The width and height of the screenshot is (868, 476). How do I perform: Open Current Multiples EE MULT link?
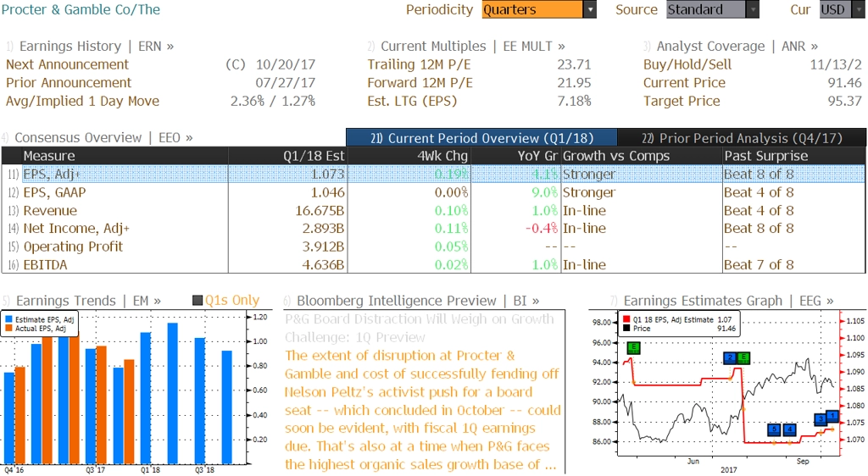(473, 46)
